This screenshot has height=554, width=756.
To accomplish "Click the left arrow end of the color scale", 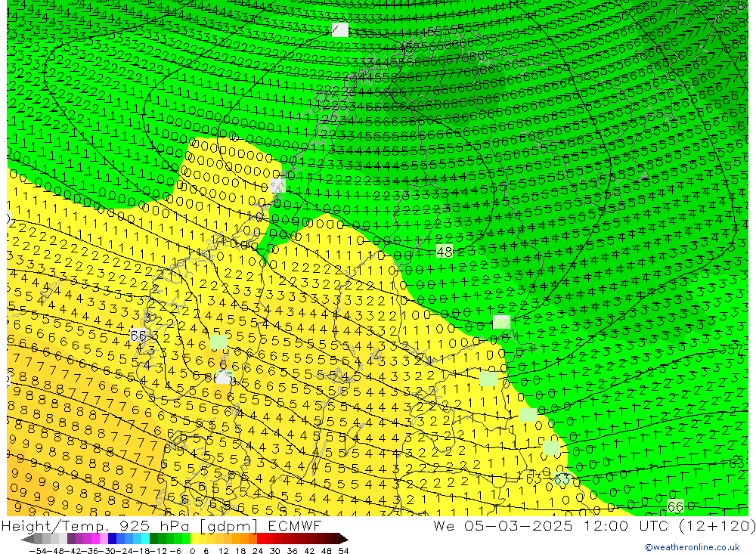I will click(x=27, y=540).
